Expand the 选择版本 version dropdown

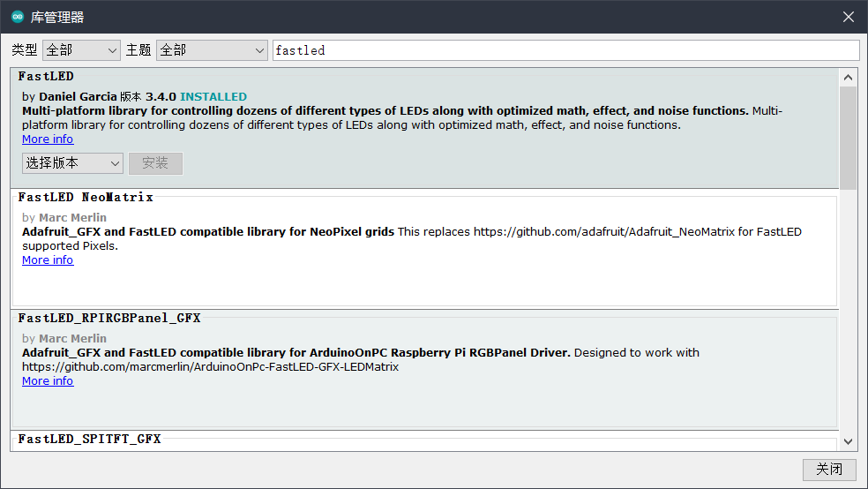click(72, 163)
